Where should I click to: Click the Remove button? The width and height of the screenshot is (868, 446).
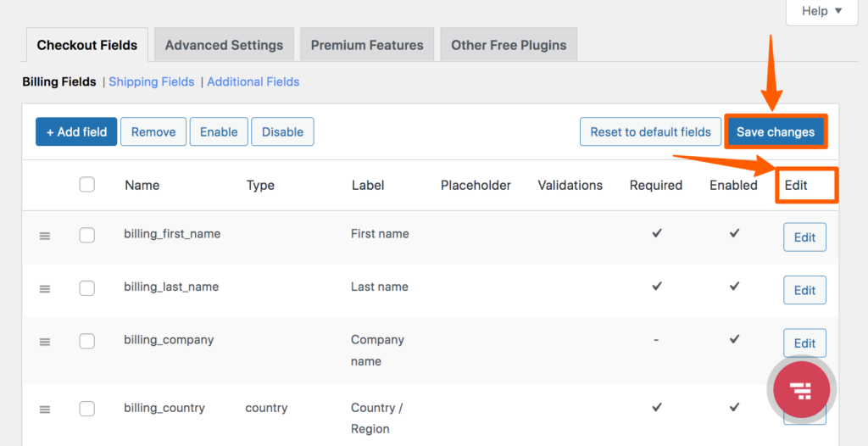[153, 132]
